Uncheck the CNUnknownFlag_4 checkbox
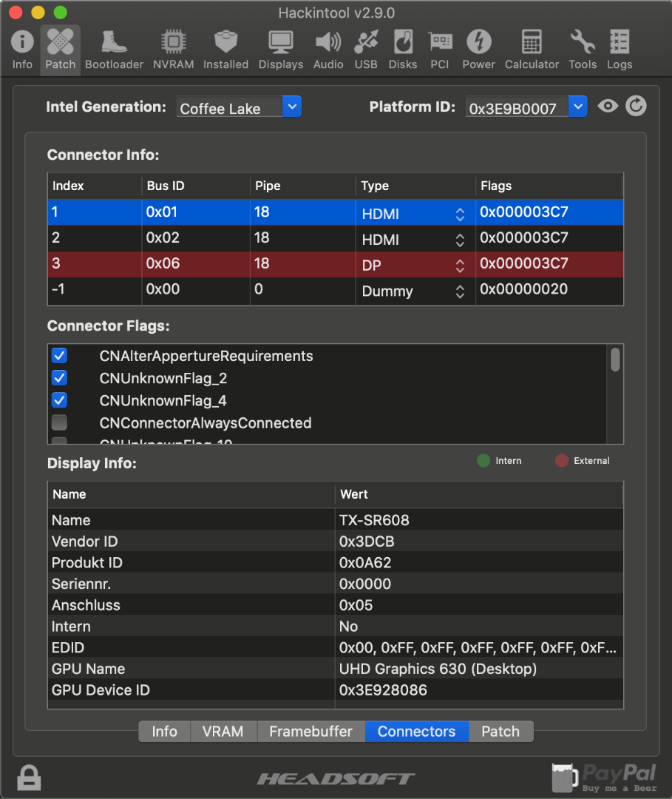 (x=60, y=401)
